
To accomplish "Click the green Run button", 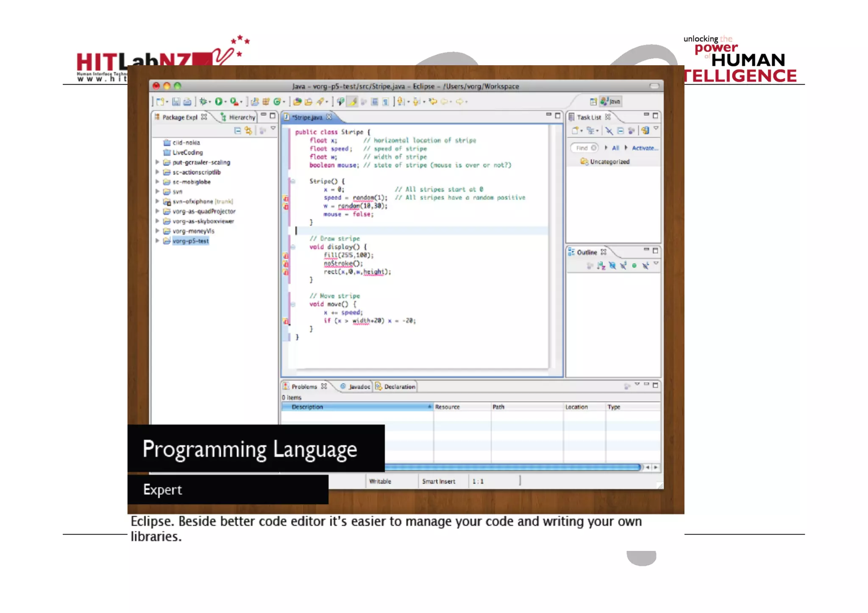I will click(x=218, y=102).
